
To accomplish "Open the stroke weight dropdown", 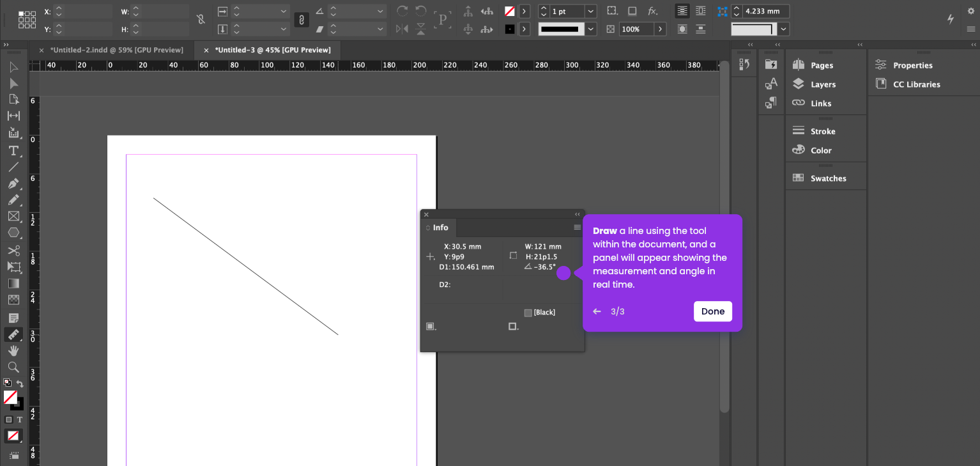I will (x=591, y=11).
